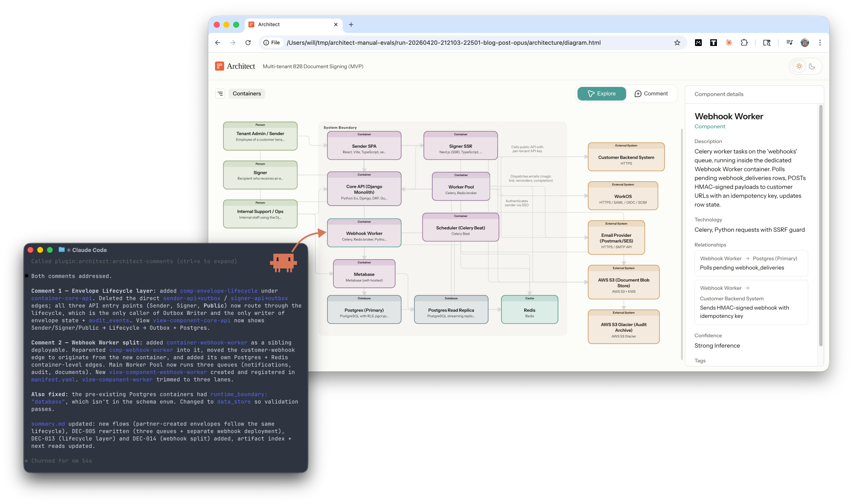Viewport: 853px width, 504px height.
Task: Click the sidebar list toggle icon
Action: coord(220,94)
